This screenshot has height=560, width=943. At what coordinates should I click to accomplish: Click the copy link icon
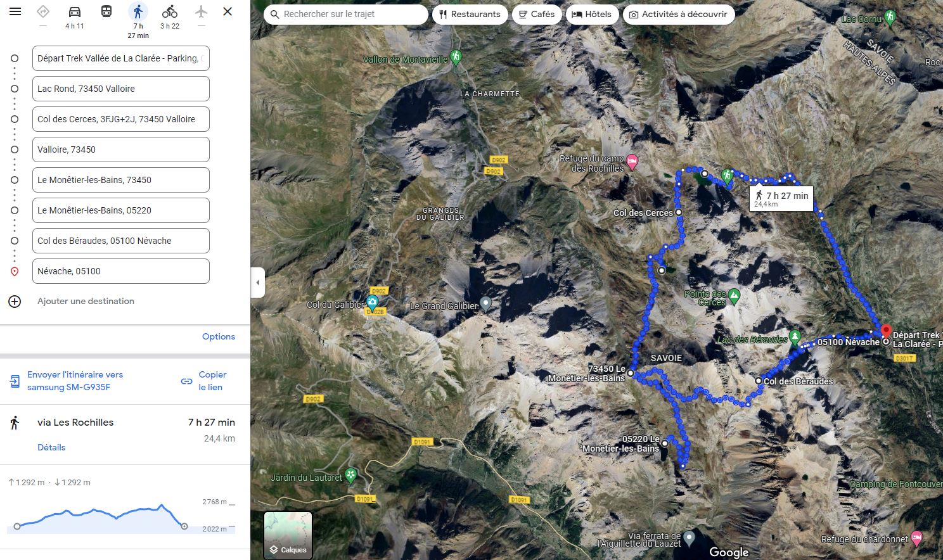[x=187, y=381]
